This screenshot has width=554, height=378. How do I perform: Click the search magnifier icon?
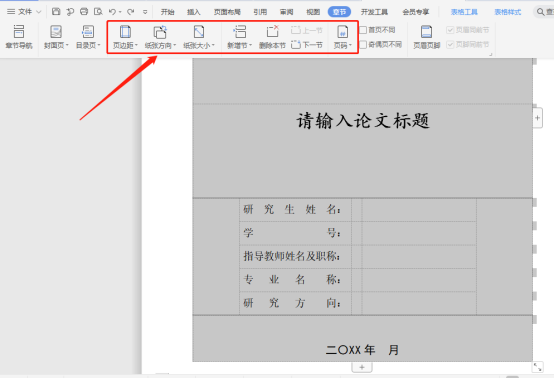pos(540,12)
